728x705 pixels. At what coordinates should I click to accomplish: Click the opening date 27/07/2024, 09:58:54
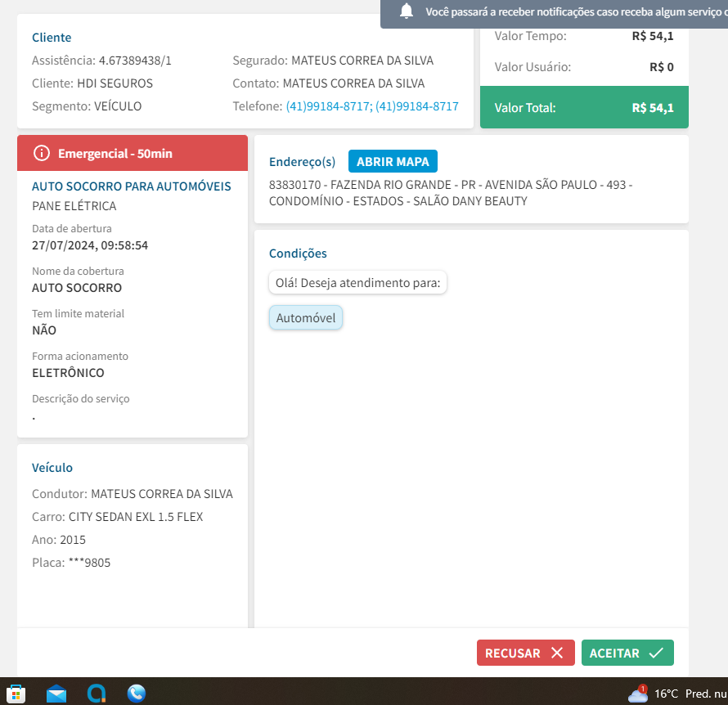tap(90, 245)
